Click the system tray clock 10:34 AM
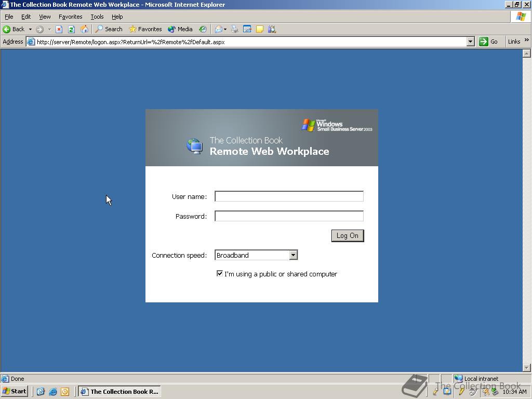 tap(514, 392)
